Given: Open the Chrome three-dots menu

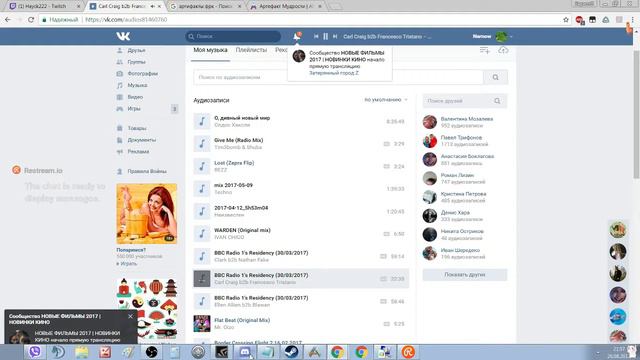Looking at the screenshot, I should click(x=632, y=20).
